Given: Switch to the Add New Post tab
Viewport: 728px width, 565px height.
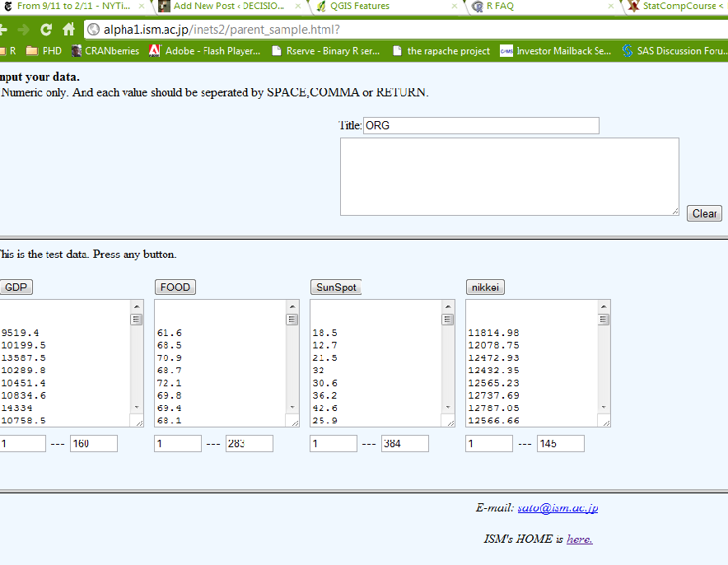Looking at the screenshot, I should click(x=226, y=6).
